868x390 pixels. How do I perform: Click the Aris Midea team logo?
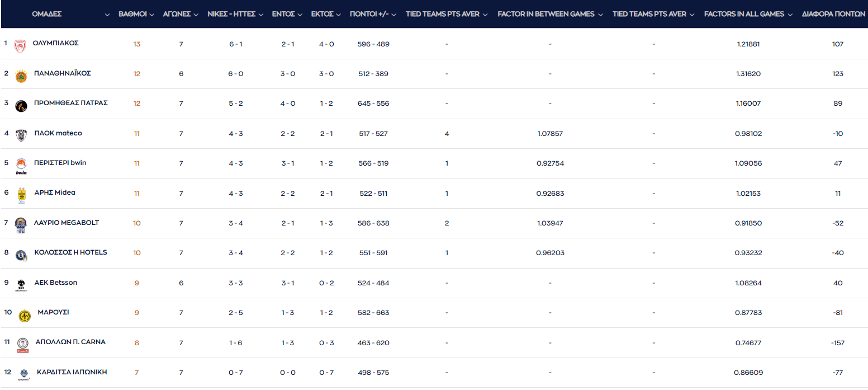click(x=21, y=195)
